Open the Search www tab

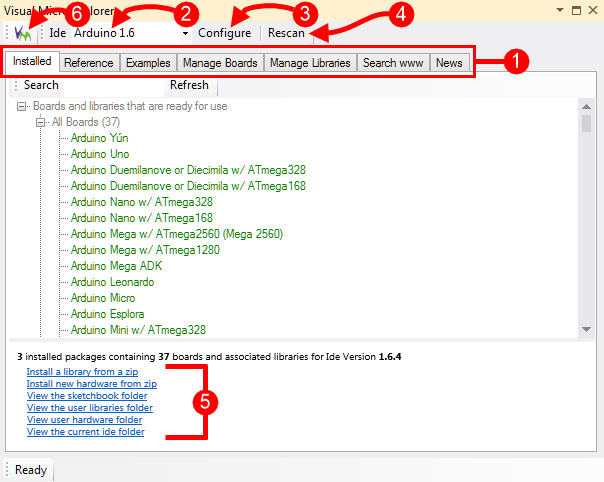pos(393,63)
